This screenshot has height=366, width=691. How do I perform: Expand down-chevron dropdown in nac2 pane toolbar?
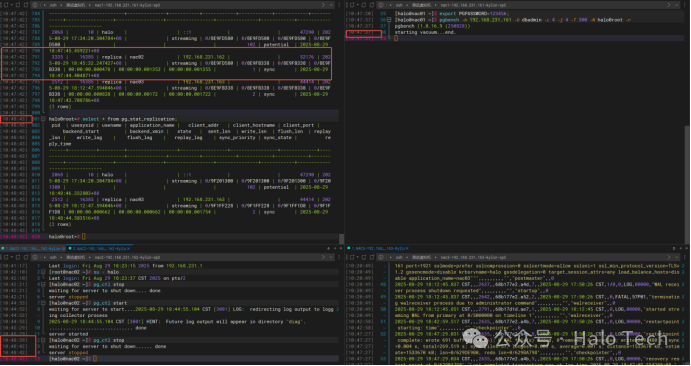point(331,257)
